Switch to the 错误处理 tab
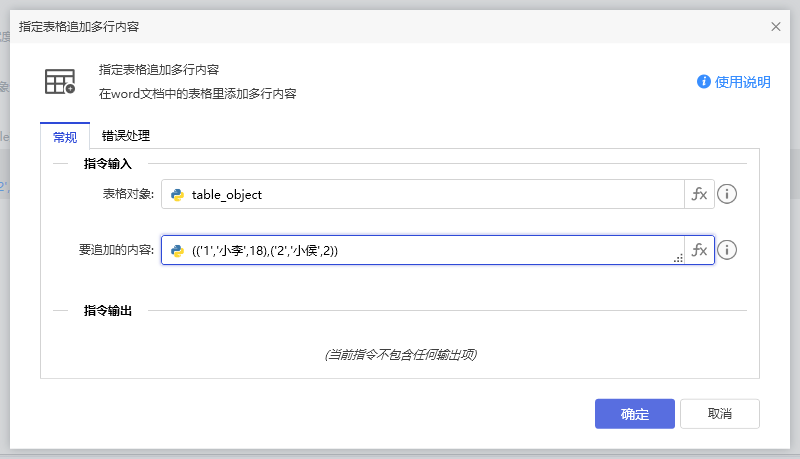Screen dimensions: 800x459 pyautogui.click(x=125, y=136)
